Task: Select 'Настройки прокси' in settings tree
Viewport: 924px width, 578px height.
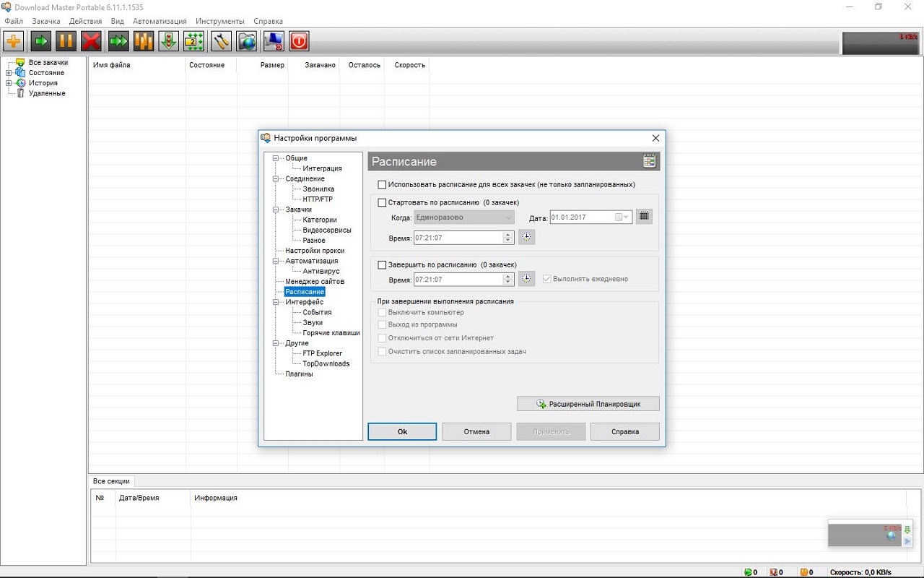Action: [315, 251]
